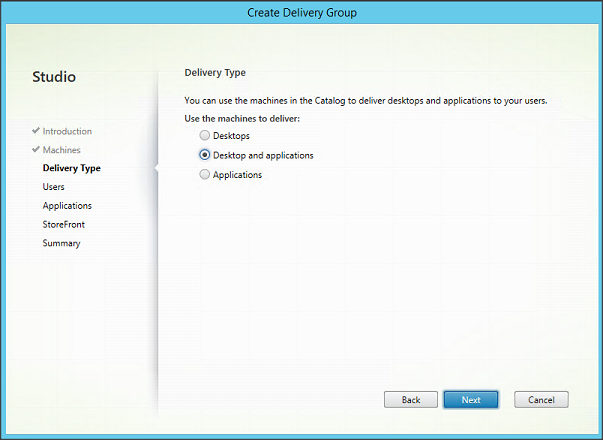
Task: Jump to Applications step in sidebar
Action: (67, 206)
